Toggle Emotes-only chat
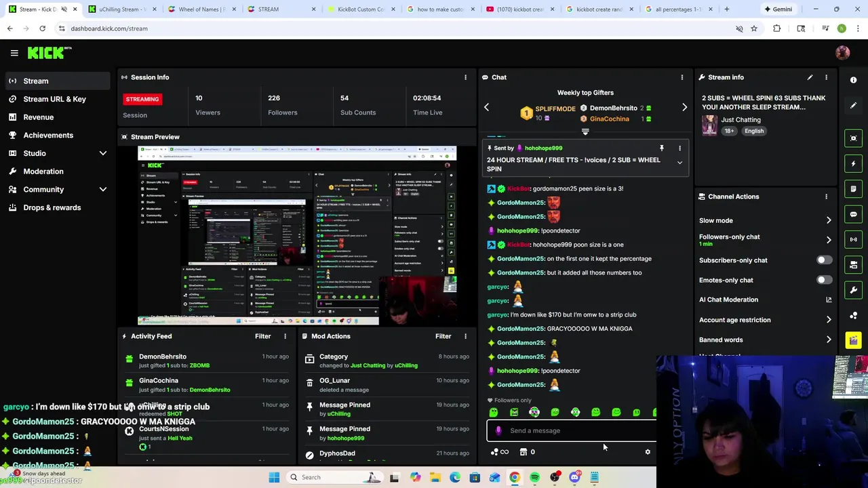The image size is (868, 488). point(824,280)
